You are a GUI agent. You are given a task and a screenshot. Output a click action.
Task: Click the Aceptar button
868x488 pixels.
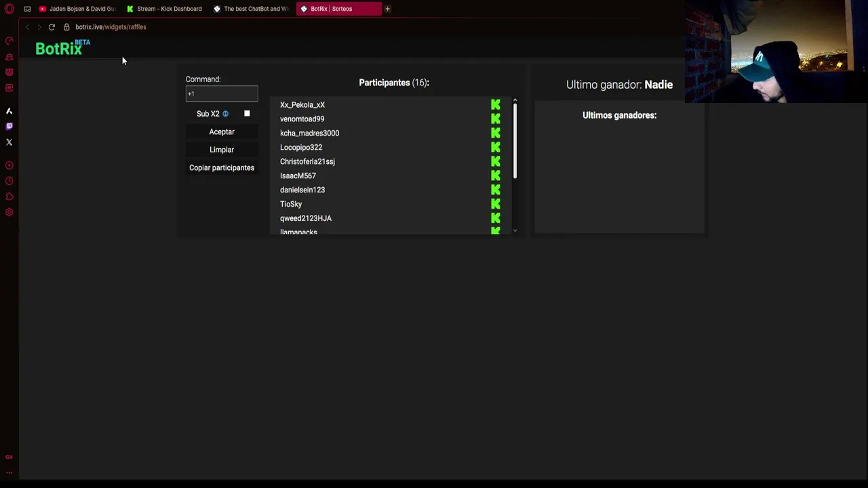click(x=222, y=132)
